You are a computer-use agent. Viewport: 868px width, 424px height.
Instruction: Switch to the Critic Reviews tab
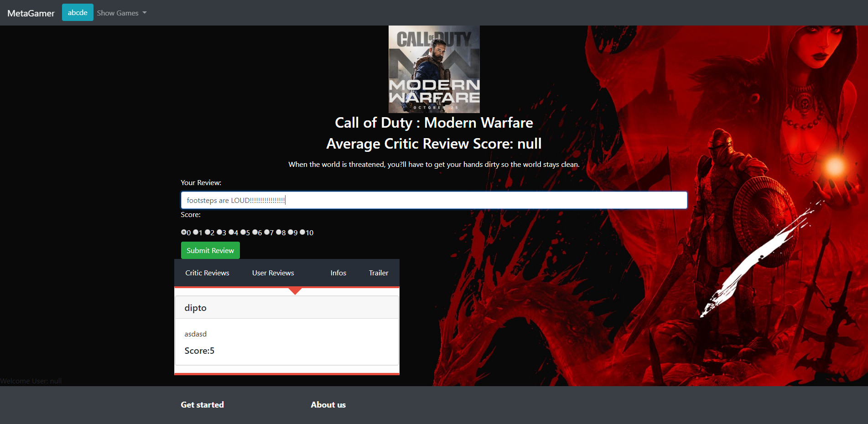pyautogui.click(x=207, y=273)
